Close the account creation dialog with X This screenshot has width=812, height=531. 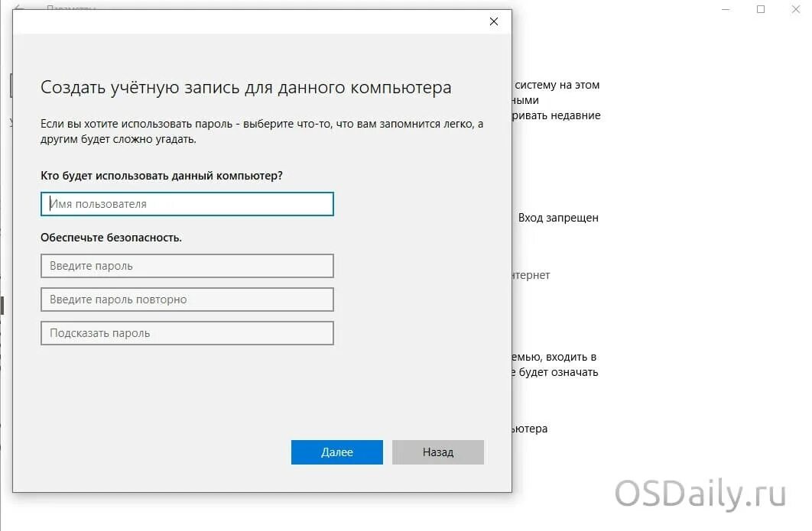pos(493,21)
